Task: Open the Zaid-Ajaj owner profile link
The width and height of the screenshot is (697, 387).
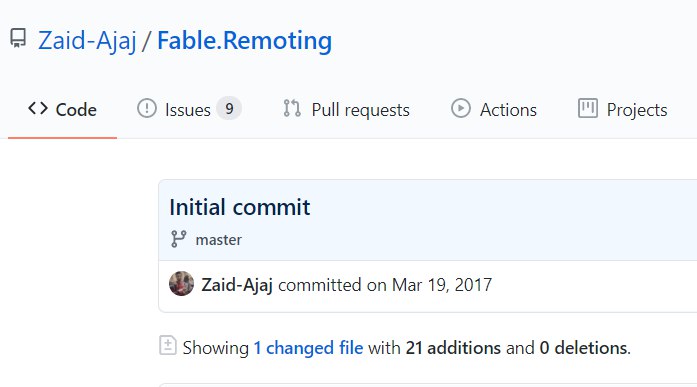Action: click(x=87, y=40)
